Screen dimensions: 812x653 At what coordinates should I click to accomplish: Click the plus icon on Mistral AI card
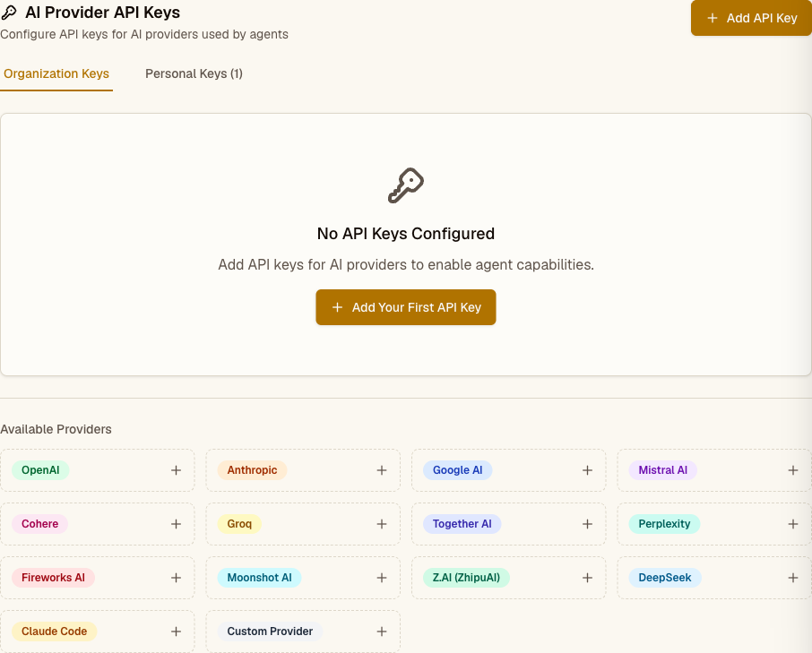(793, 470)
